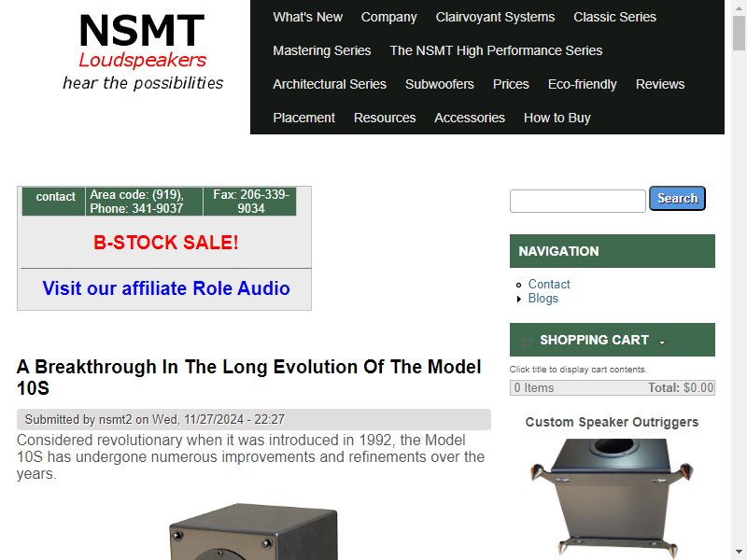Open the Model 10S article title

pyautogui.click(x=248, y=378)
